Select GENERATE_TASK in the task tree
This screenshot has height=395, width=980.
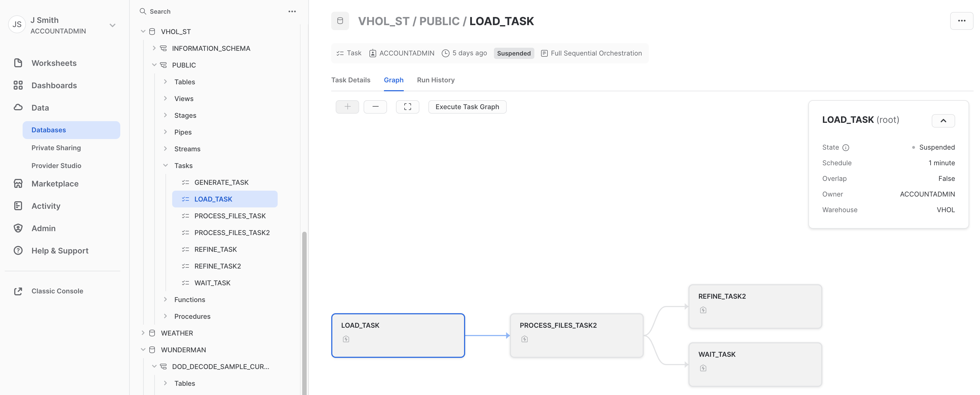(221, 182)
